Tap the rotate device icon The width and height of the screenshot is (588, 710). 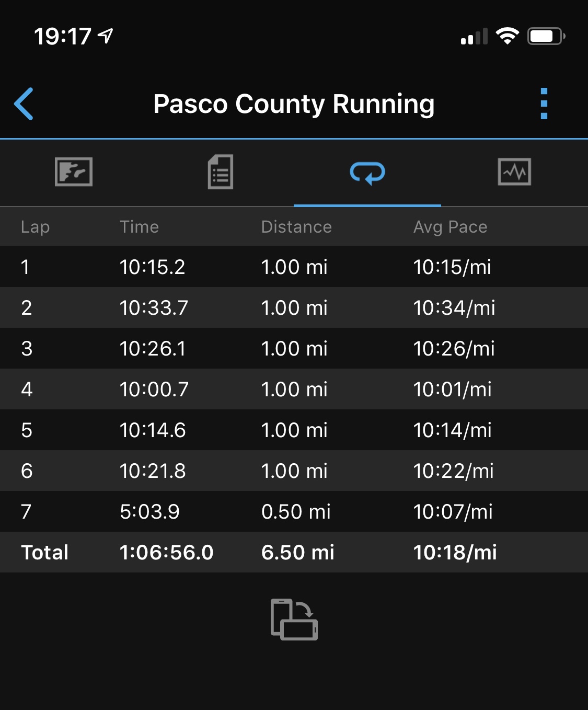coord(294,620)
